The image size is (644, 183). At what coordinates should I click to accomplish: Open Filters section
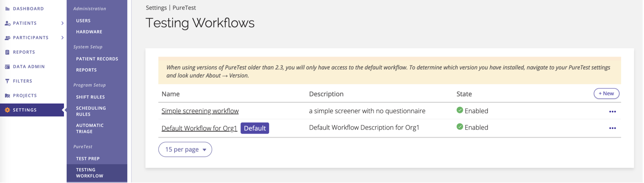point(22,81)
